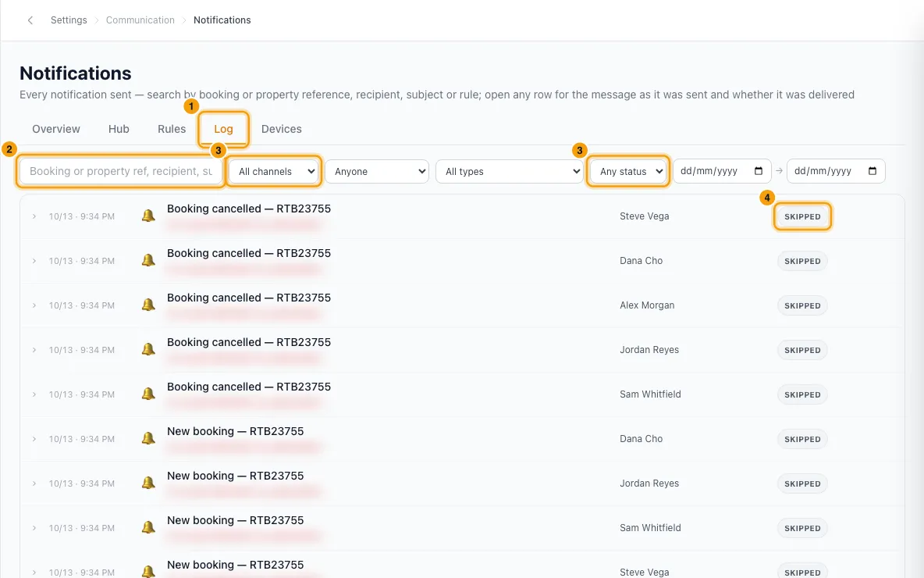Click the bell icon in Jordan Reyes's cancelled row
This screenshot has width=924, height=578.
148,349
